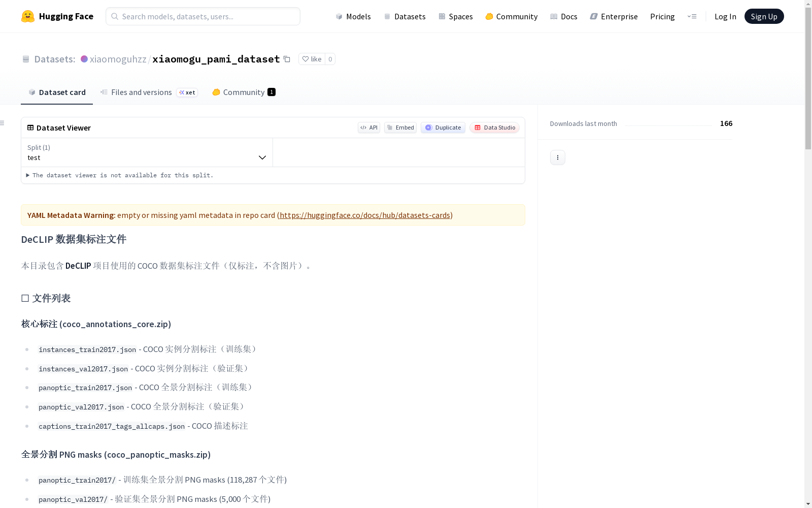Click the Hugging Face logo
The image size is (812, 508).
[x=57, y=16]
